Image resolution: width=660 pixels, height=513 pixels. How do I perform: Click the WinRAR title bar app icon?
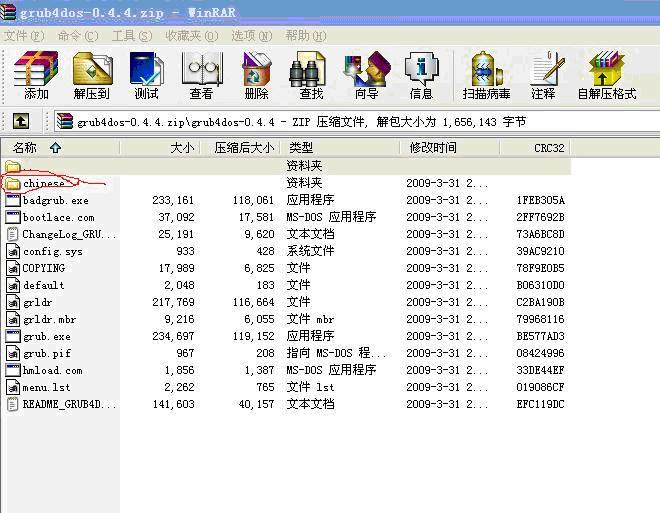(x=8, y=11)
